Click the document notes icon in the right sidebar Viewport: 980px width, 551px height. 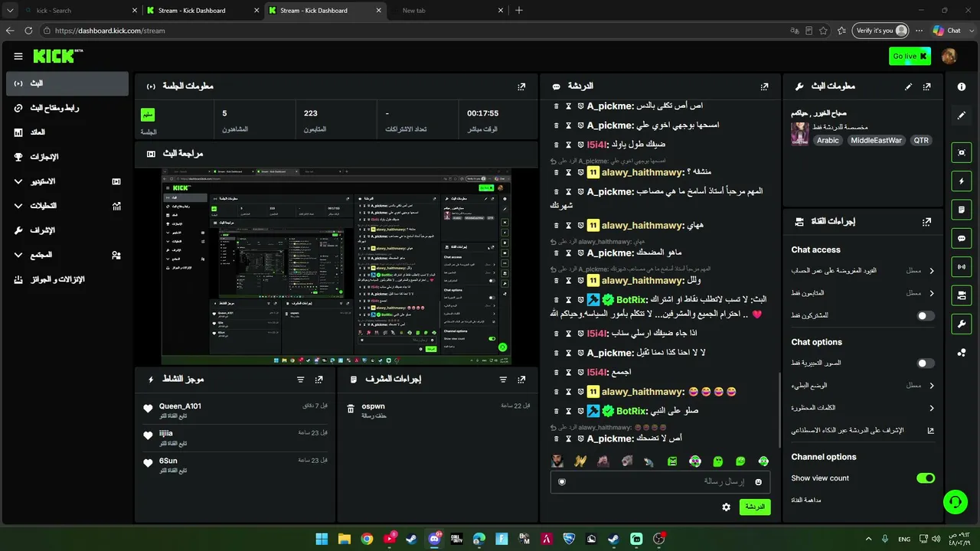pos(962,210)
